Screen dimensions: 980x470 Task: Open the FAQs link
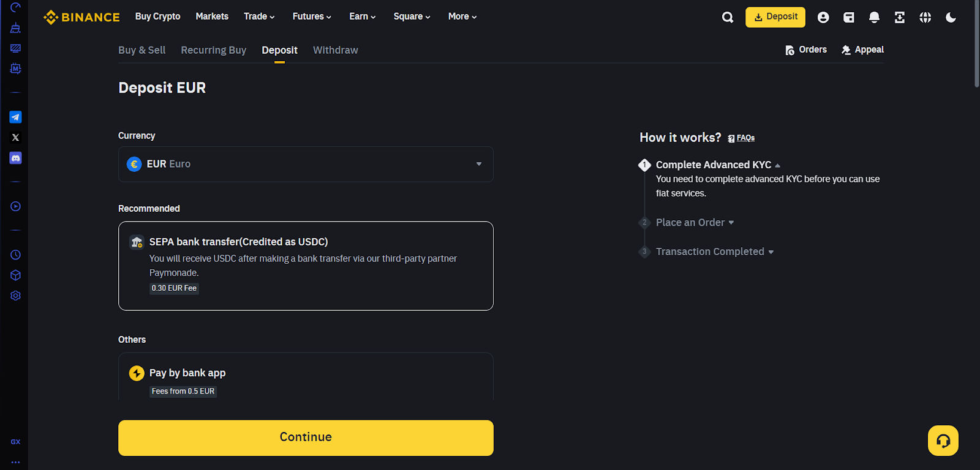tap(741, 138)
